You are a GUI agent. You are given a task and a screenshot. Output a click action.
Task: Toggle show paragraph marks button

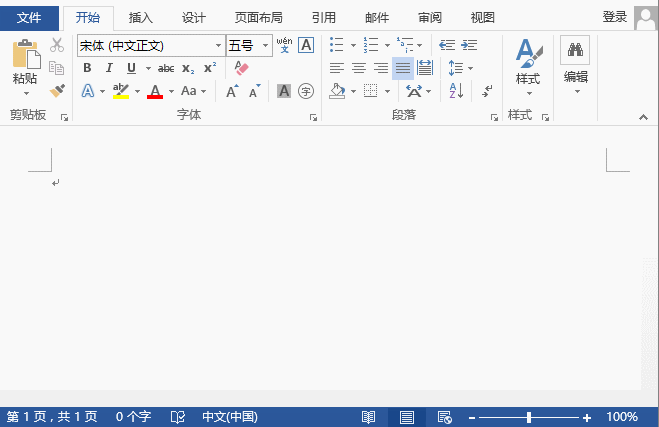[x=487, y=91]
